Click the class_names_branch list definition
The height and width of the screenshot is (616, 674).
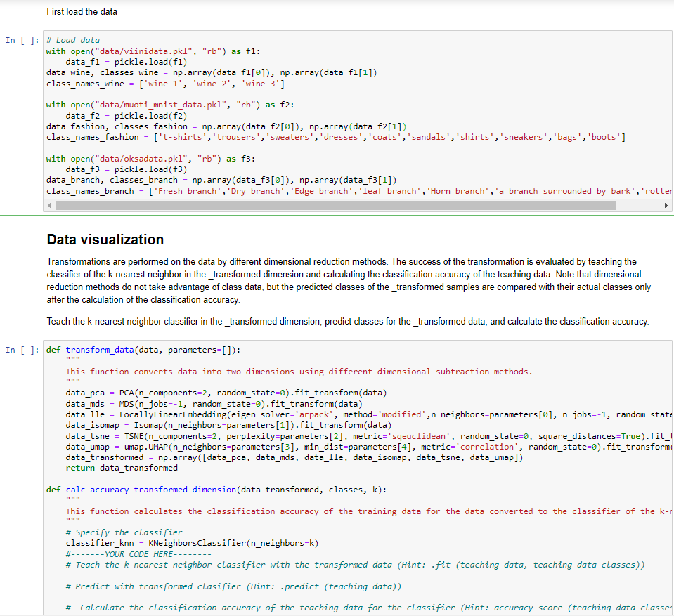tap(281, 190)
